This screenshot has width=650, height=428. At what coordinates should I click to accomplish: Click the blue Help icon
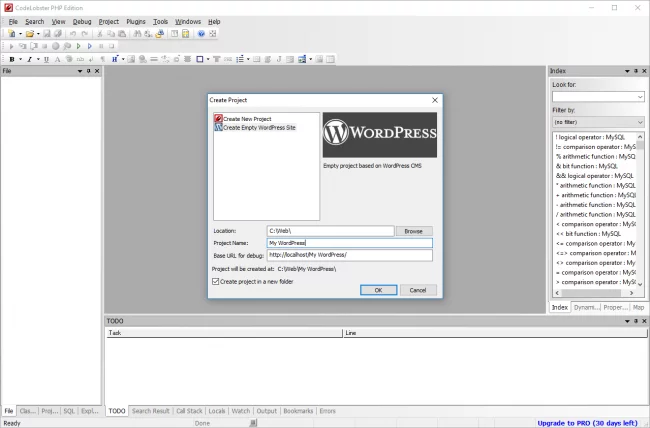click(x=201, y=34)
